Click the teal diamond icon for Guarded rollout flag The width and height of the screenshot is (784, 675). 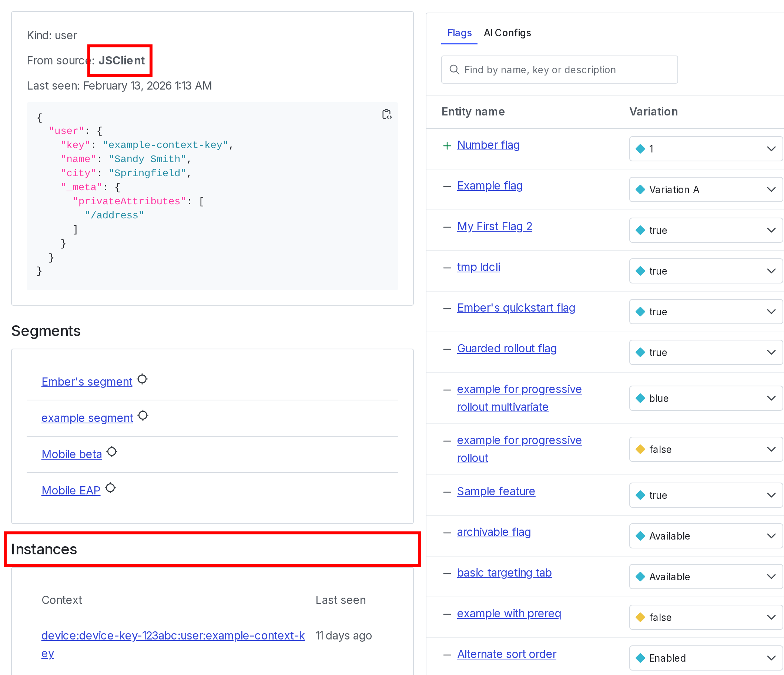pyautogui.click(x=640, y=352)
